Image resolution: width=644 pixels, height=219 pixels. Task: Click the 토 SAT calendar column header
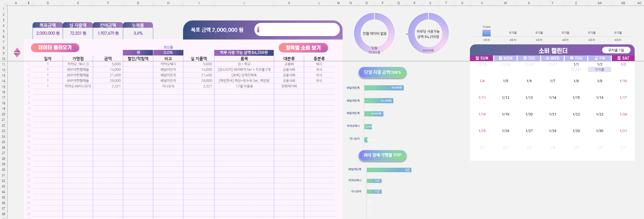[x=623, y=58]
